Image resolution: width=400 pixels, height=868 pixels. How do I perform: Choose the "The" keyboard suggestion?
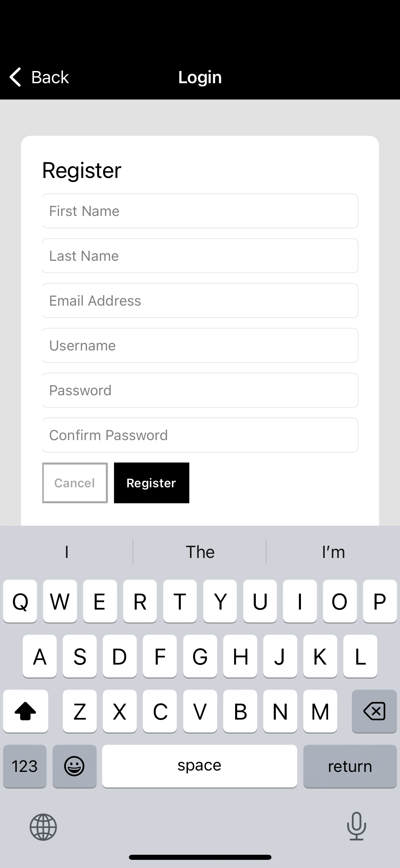(200, 552)
